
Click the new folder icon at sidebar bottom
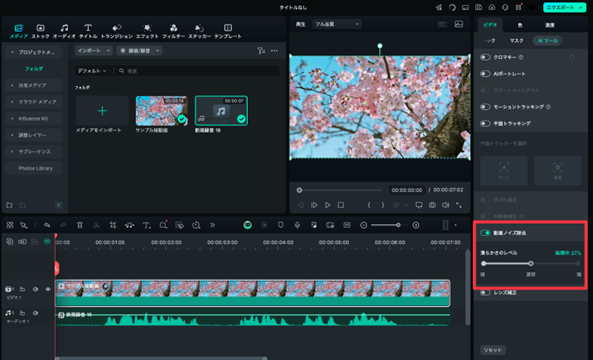pos(9,205)
